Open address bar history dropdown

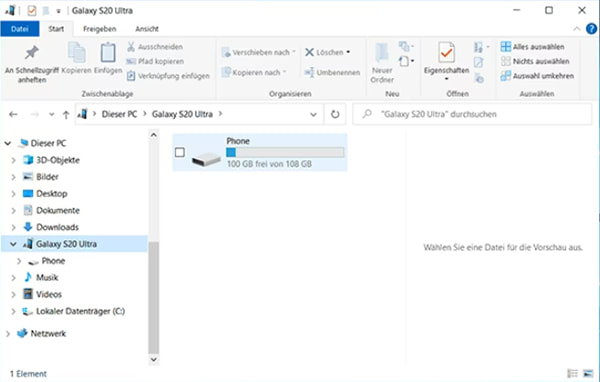click(x=313, y=114)
